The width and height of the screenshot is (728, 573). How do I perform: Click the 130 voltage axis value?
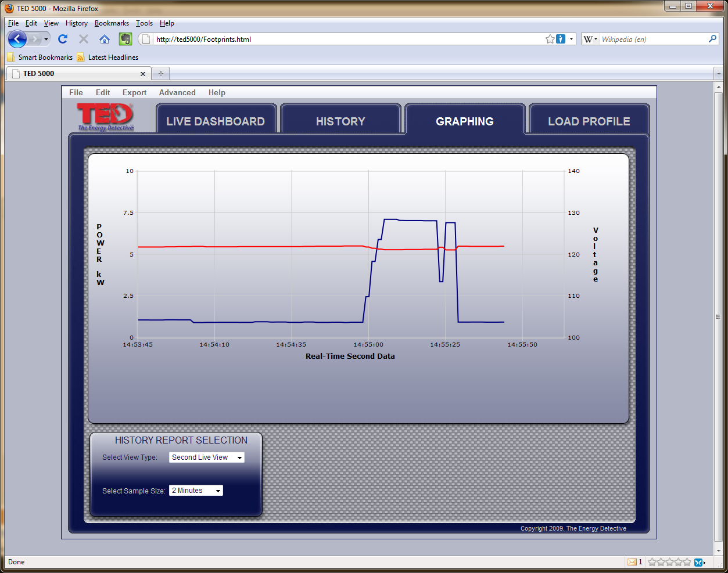pyautogui.click(x=573, y=212)
